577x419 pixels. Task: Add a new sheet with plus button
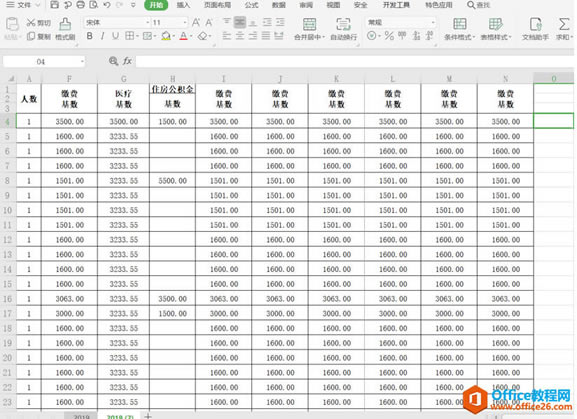148,416
